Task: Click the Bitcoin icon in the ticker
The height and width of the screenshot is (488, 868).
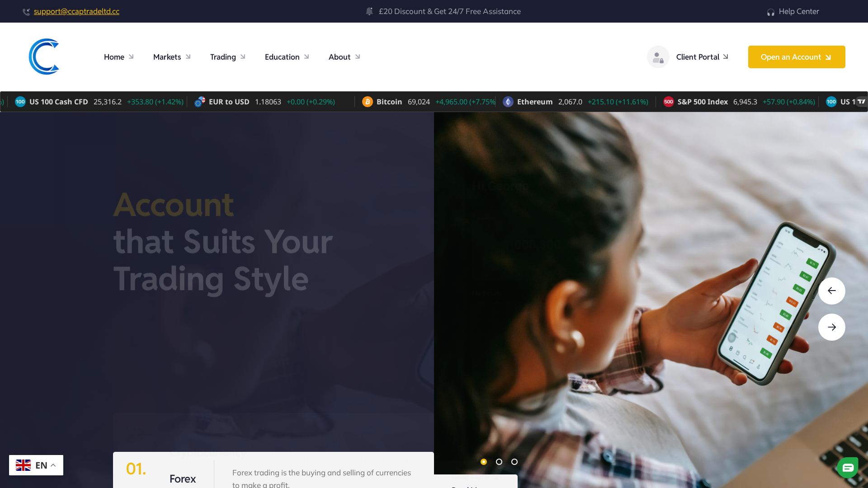Action: (x=367, y=102)
